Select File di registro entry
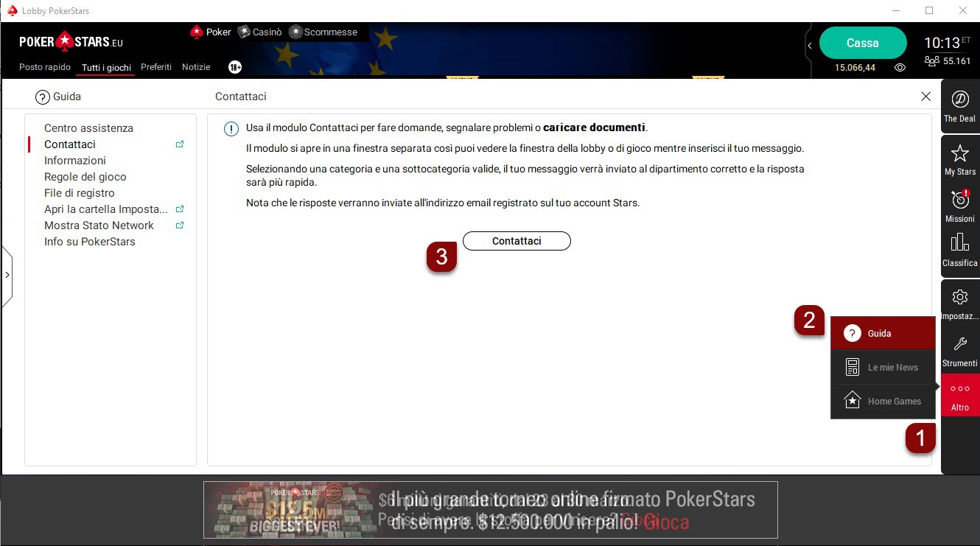 80,193
